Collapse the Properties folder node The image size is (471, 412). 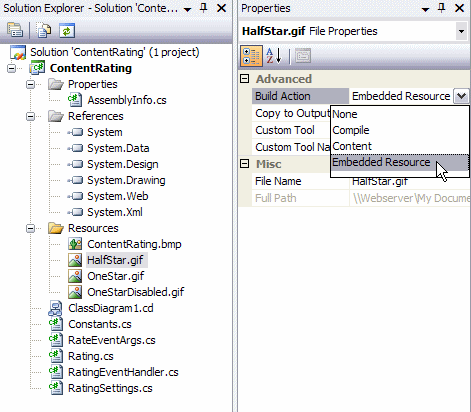point(30,84)
